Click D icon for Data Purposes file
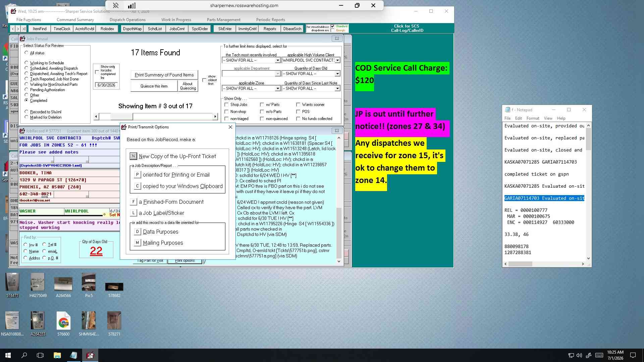Image resolution: width=644 pixels, height=362 pixels. click(137, 232)
